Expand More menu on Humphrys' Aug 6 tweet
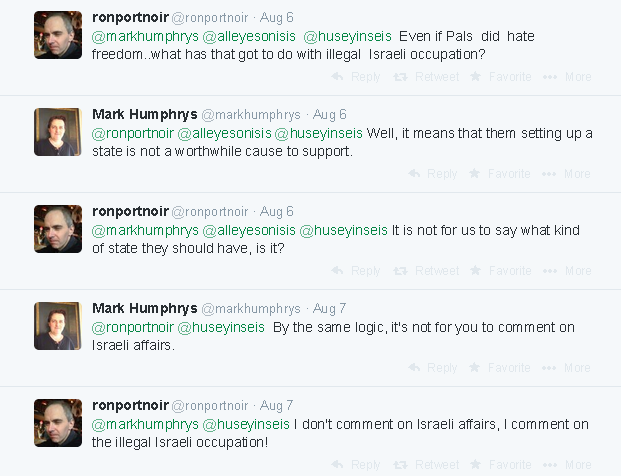 (x=567, y=174)
